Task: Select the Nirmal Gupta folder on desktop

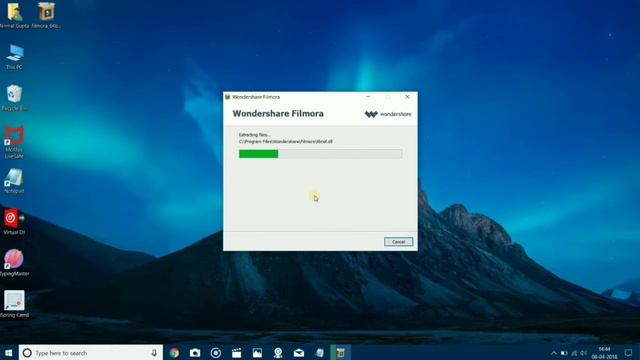Action: (x=15, y=16)
